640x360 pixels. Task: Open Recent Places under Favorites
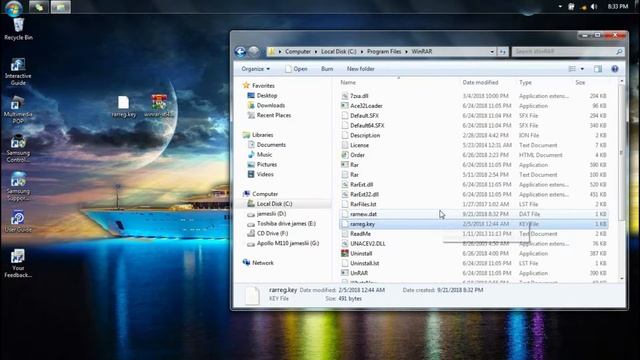tap(269, 115)
